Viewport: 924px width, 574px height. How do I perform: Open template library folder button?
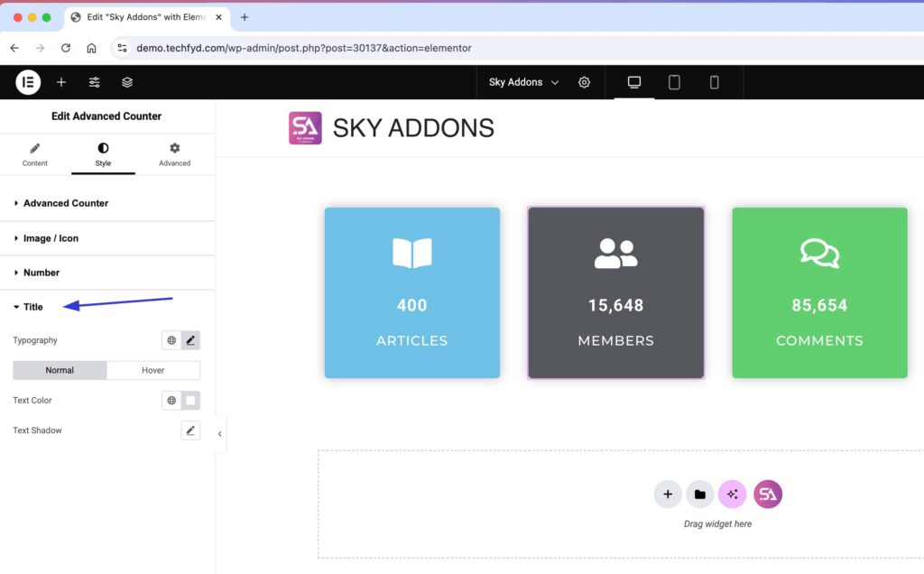[x=700, y=495]
